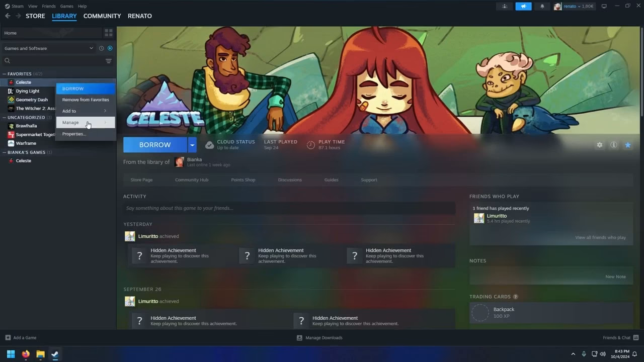Click the Trading Cards help icon
The height and width of the screenshot is (362, 644).
tap(515, 297)
